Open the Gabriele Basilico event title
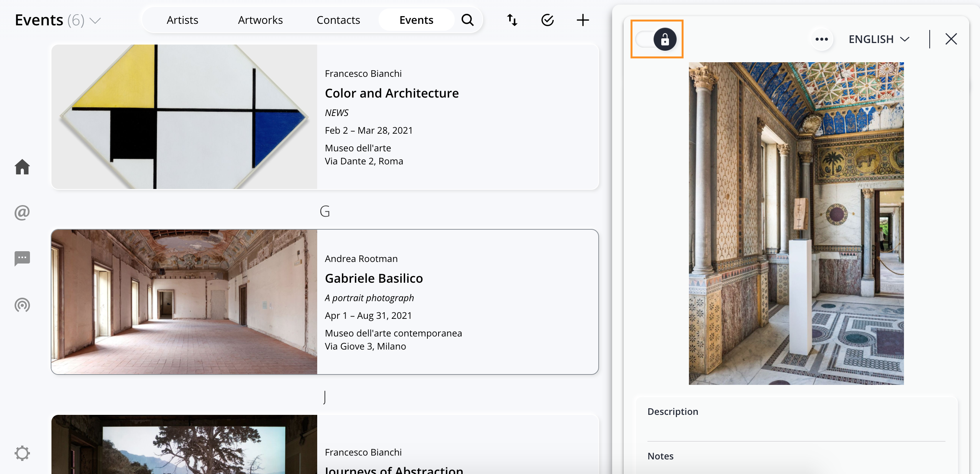Image resolution: width=980 pixels, height=474 pixels. [374, 278]
